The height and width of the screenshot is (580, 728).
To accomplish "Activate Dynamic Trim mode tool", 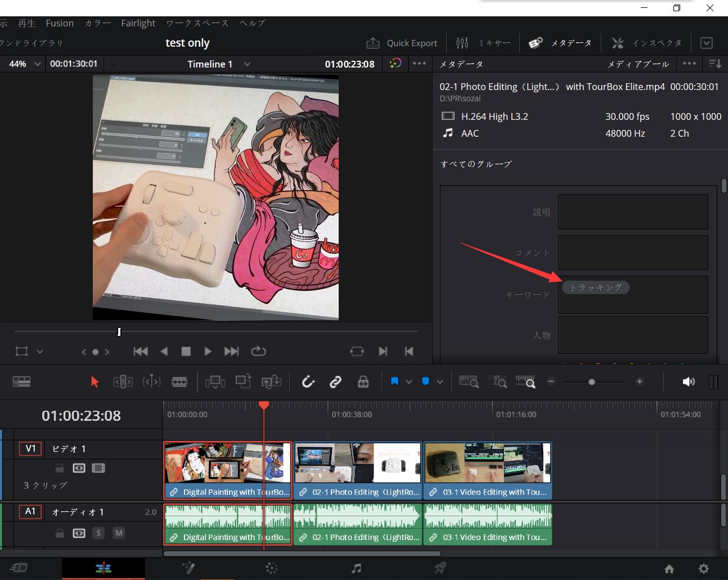I will [151, 382].
